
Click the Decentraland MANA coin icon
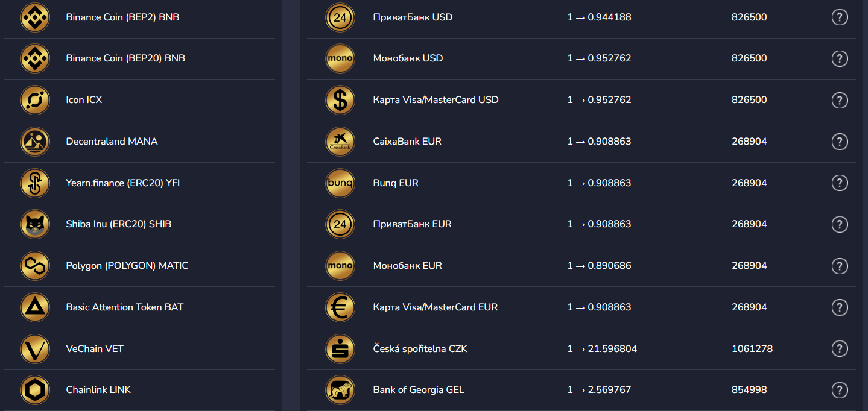tap(35, 142)
